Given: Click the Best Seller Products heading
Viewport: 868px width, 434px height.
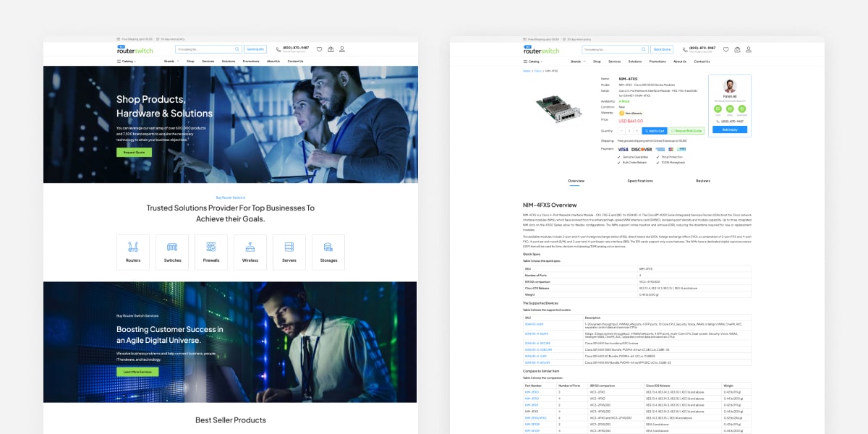Looking at the screenshot, I should point(231,420).
